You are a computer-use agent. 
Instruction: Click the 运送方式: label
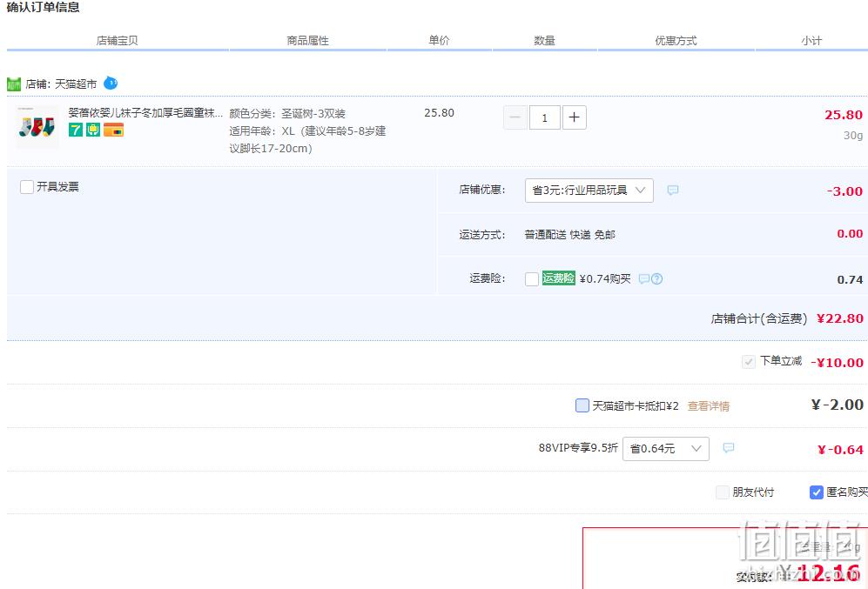point(482,235)
